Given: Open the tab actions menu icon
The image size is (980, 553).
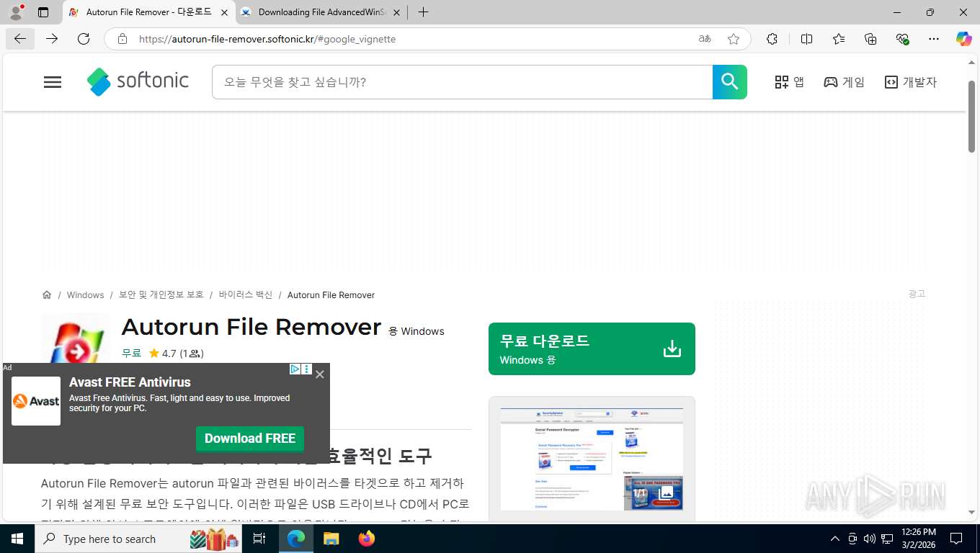Looking at the screenshot, I should (x=43, y=12).
